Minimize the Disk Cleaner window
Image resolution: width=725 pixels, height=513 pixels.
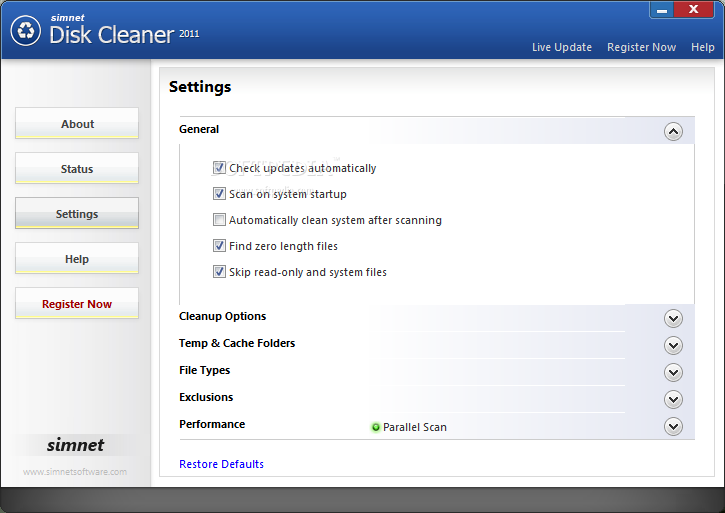pos(662,10)
